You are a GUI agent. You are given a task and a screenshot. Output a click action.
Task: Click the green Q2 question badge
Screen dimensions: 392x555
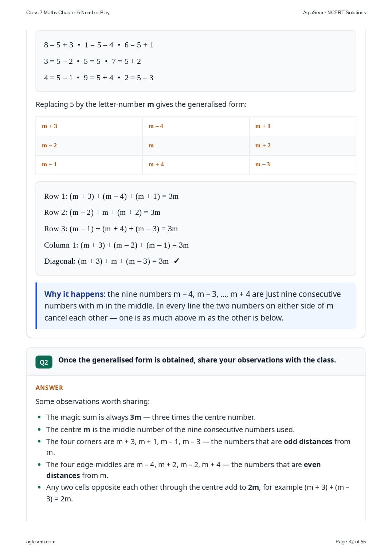pos(44,362)
